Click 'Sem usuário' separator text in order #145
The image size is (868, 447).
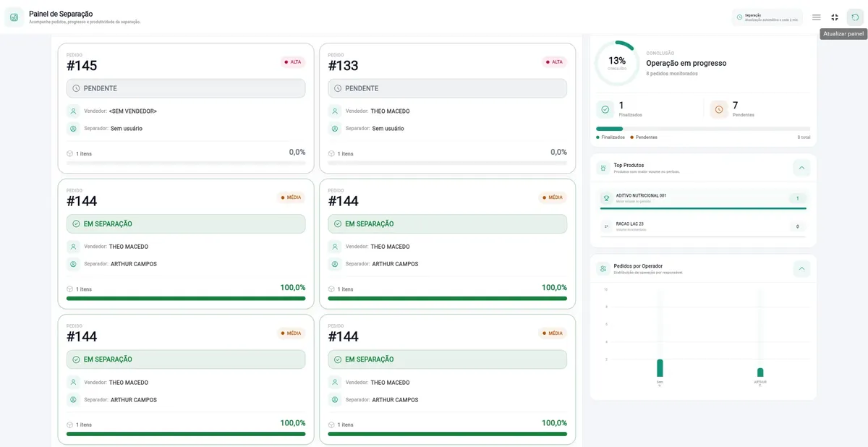(x=127, y=129)
